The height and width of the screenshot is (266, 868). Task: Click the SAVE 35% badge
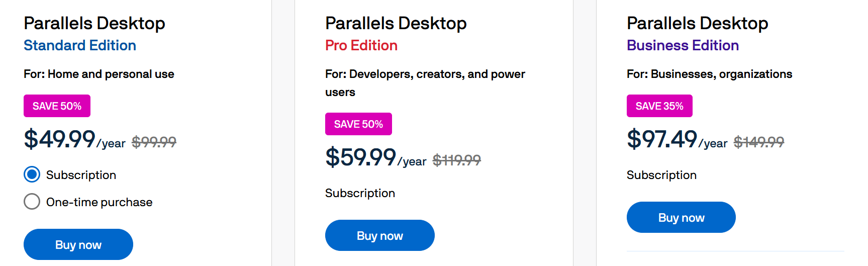(659, 106)
